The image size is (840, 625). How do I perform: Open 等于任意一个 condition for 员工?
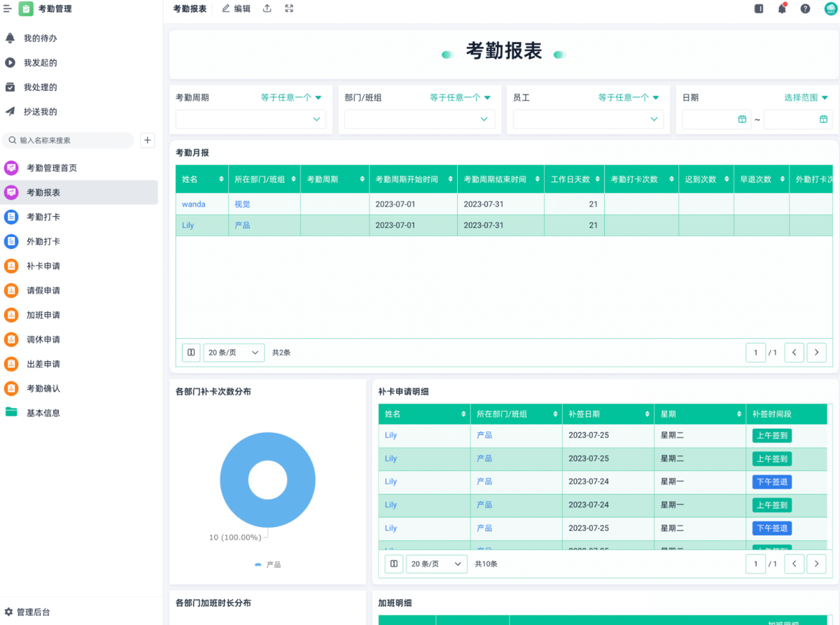coord(628,98)
